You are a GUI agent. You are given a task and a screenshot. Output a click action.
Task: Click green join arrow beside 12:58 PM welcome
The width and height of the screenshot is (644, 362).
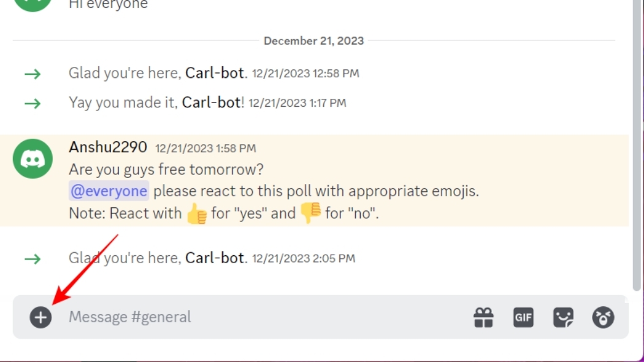[33, 74]
